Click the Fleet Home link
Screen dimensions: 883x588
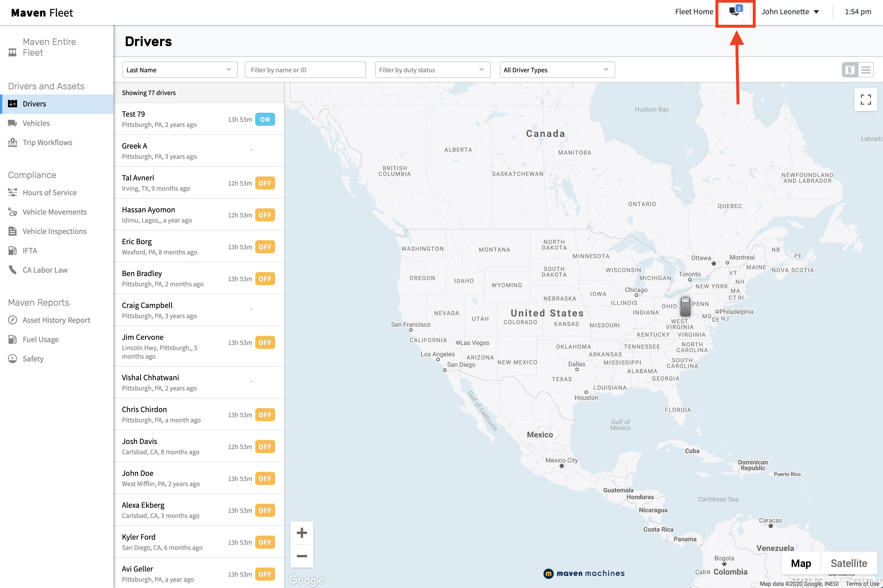(694, 12)
